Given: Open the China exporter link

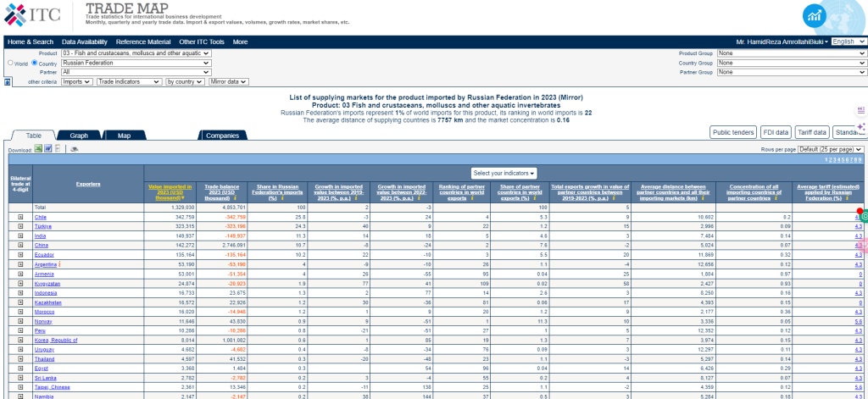Looking at the screenshot, I should [x=41, y=245].
